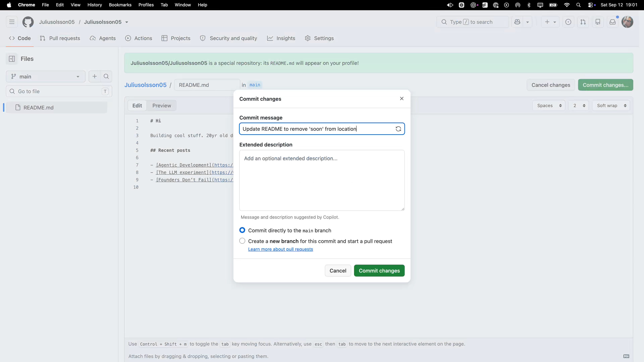Open the user avatar menu
Screen dimensions: 644x362
click(x=627, y=22)
